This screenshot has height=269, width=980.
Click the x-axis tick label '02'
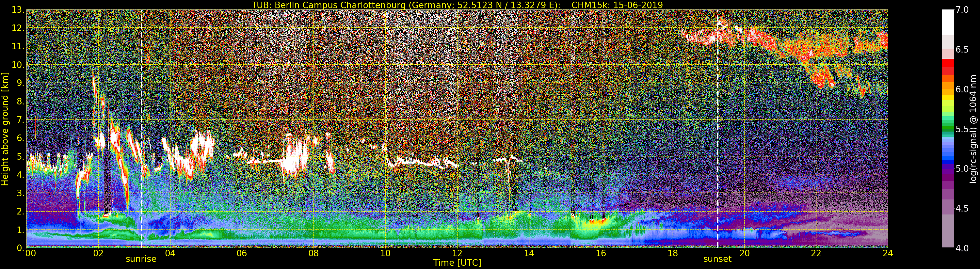click(x=98, y=253)
